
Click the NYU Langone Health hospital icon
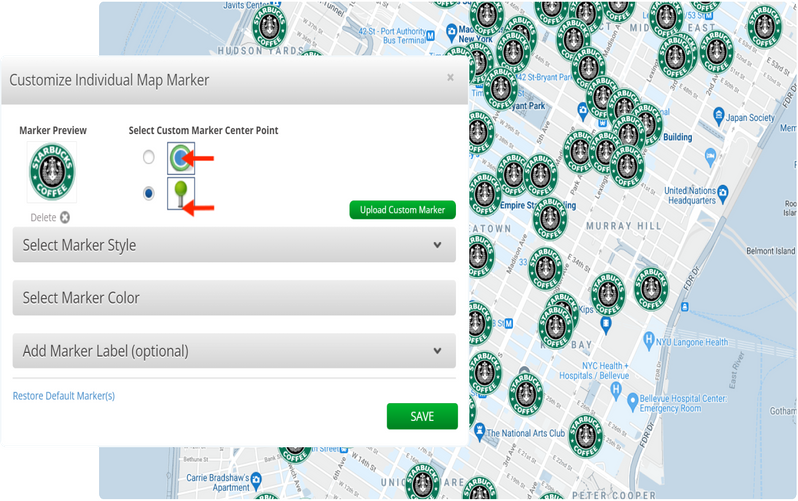648,341
